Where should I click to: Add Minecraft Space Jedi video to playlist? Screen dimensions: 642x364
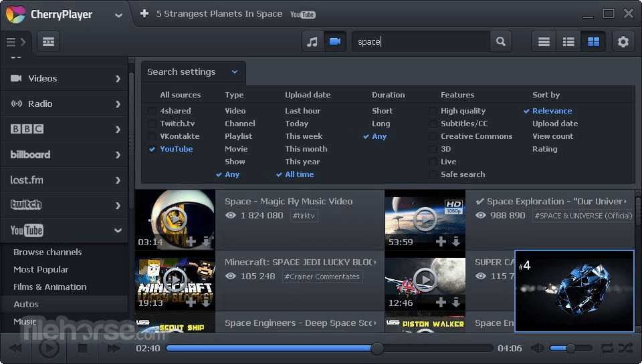click(191, 303)
